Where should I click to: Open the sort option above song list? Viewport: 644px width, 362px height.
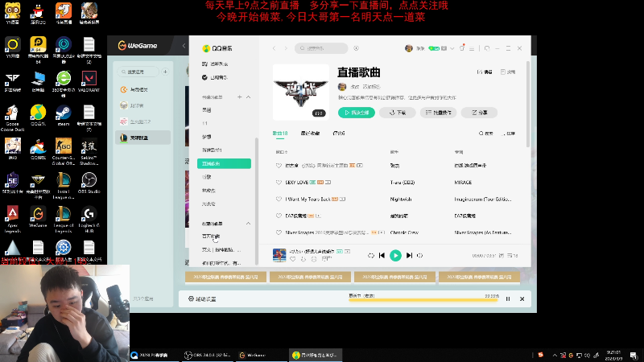tap(510, 134)
